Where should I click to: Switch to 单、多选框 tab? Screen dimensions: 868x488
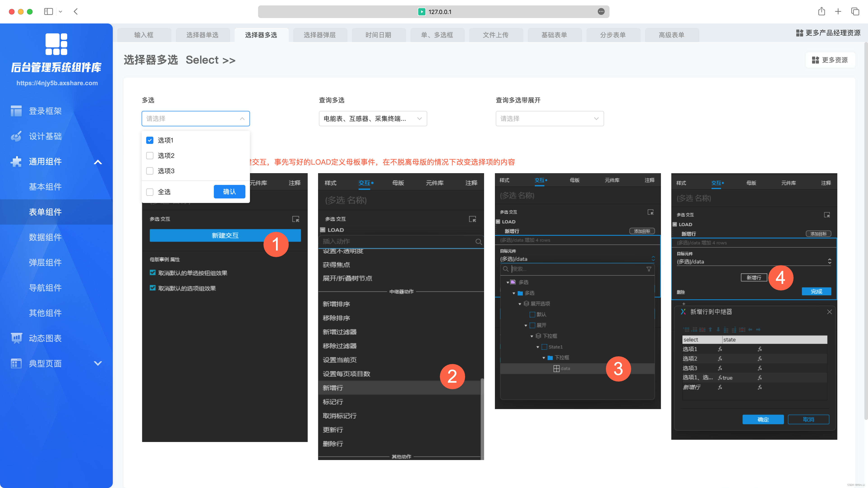[x=437, y=35]
